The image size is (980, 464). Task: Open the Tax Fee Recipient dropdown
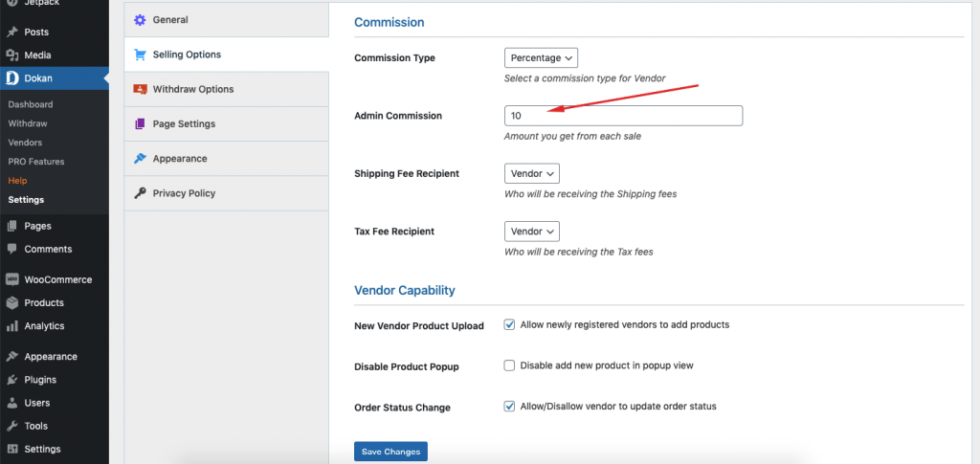point(531,232)
